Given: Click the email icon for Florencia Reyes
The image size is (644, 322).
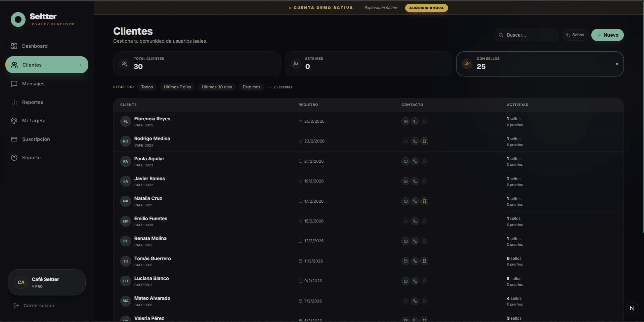Looking at the screenshot, I should point(405,121).
